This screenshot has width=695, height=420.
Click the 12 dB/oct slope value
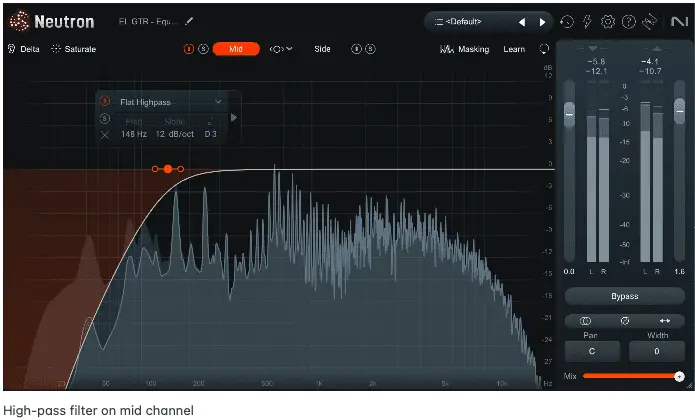(x=175, y=134)
